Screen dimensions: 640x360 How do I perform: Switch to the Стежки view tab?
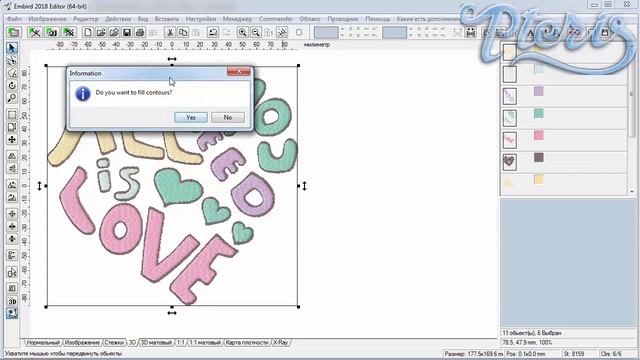114,342
